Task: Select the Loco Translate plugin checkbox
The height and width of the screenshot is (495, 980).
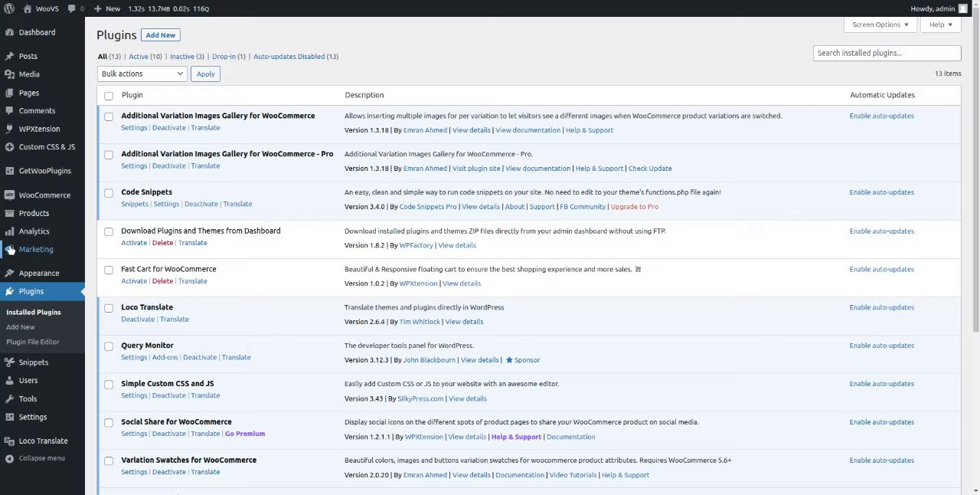Action: click(x=109, y=308)
